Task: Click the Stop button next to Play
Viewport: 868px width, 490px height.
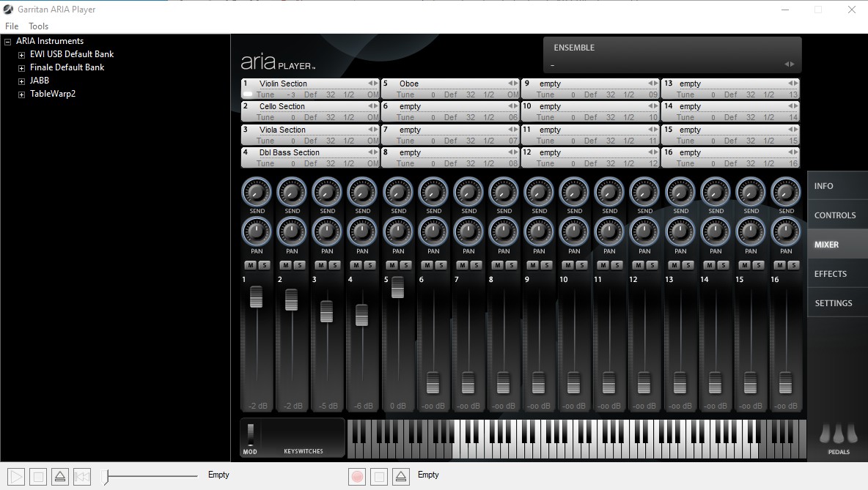Action: (x=38, y=477)
